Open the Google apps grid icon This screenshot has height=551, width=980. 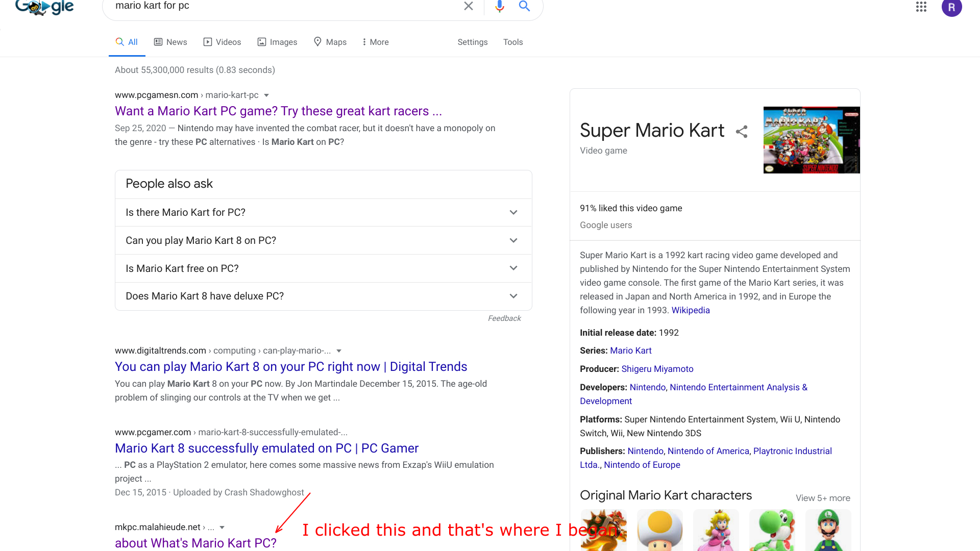(x=921, y=7)
